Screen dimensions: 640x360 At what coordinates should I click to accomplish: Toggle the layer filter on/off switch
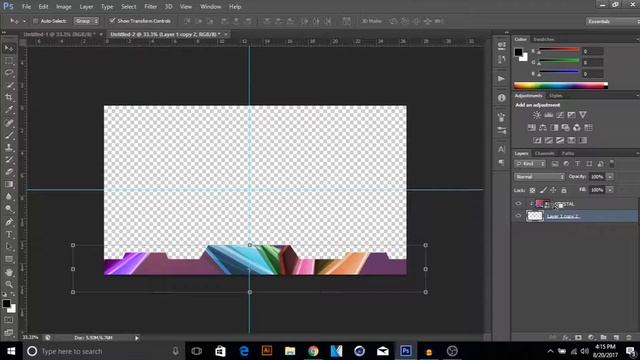tap(611, 164)
